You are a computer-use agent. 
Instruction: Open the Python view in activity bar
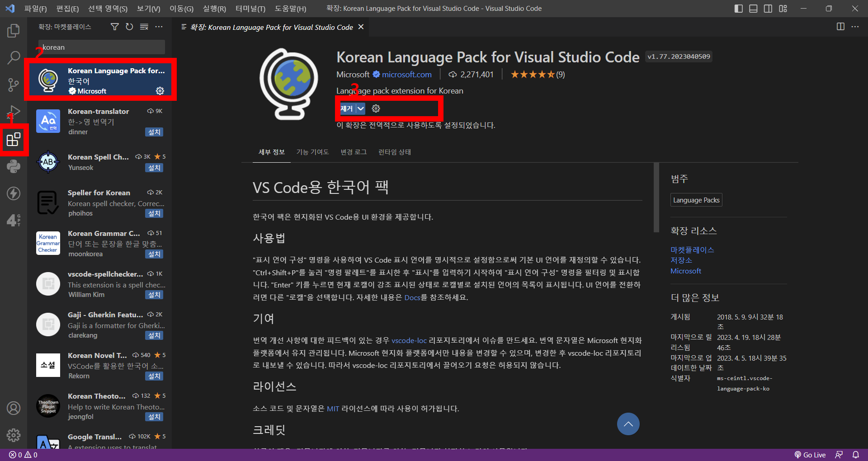point(14,166)
